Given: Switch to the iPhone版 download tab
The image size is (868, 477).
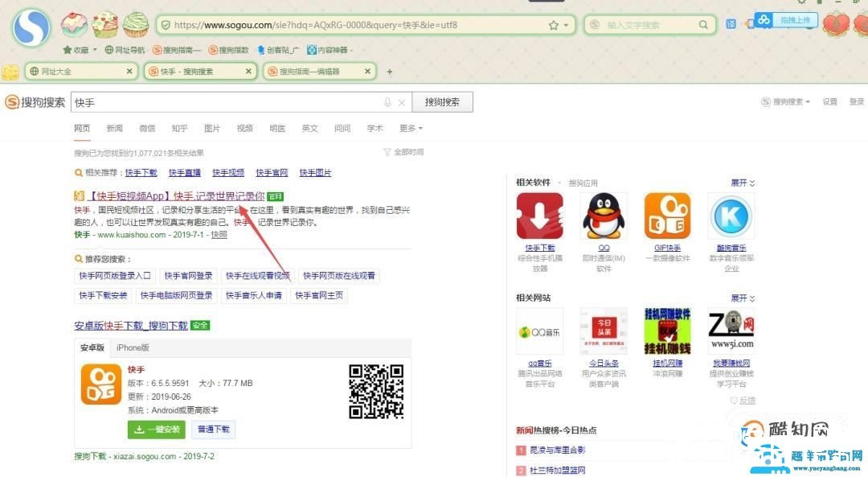Looking at the screenshot, I should click(133, 347).
